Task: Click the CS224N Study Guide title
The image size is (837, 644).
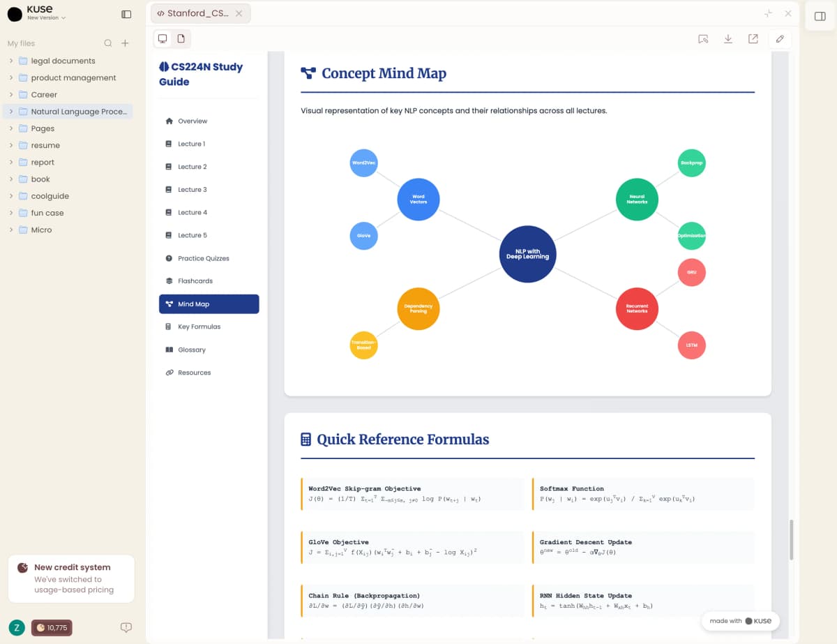Action: [x=201, y=74]
